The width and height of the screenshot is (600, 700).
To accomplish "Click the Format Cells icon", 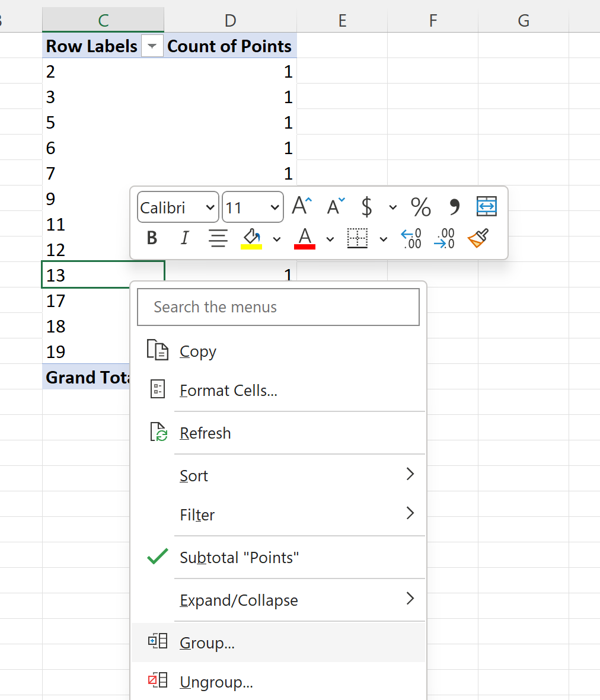I will 158,389.
